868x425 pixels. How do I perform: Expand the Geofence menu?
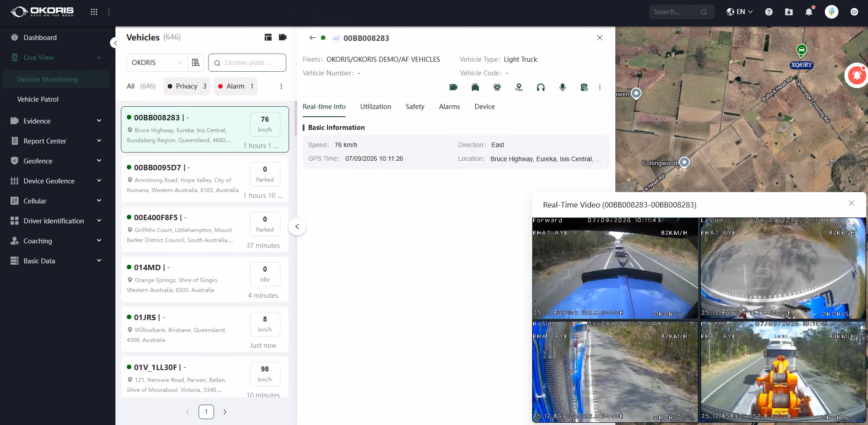[x=56, y=161]
